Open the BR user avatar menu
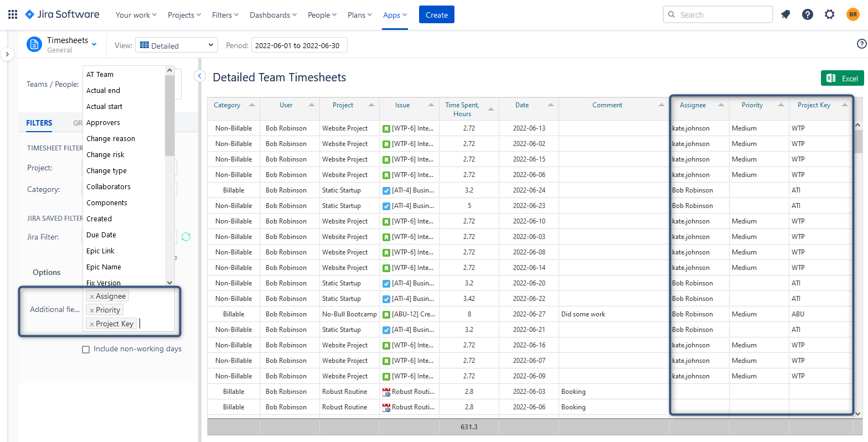Image resolution: width=868 pixels, height=442 pixels. point(852,14)
